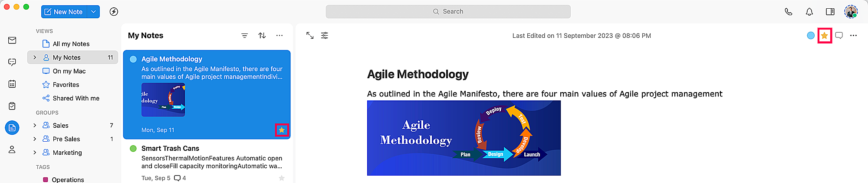Expand note to full screen
868x183 pixels.
(310, 36)
